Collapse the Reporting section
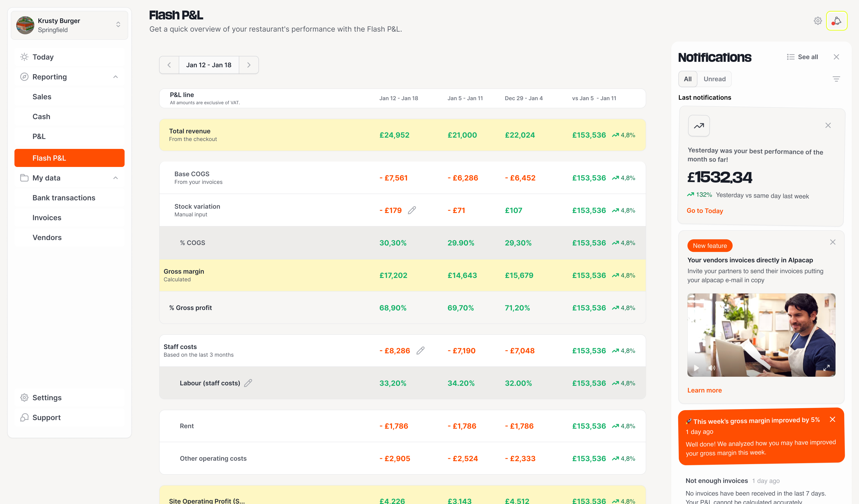The image size is (859, 504). [116, 77]
